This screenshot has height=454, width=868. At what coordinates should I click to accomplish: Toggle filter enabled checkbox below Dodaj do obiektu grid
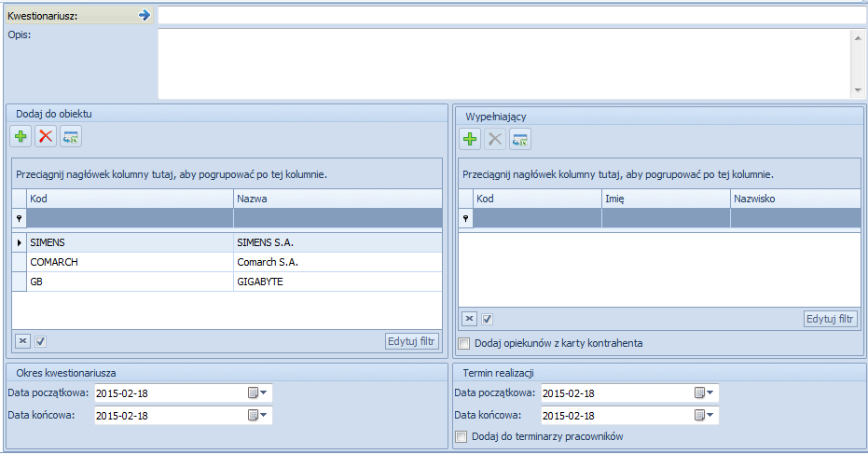tap(40, 341)
